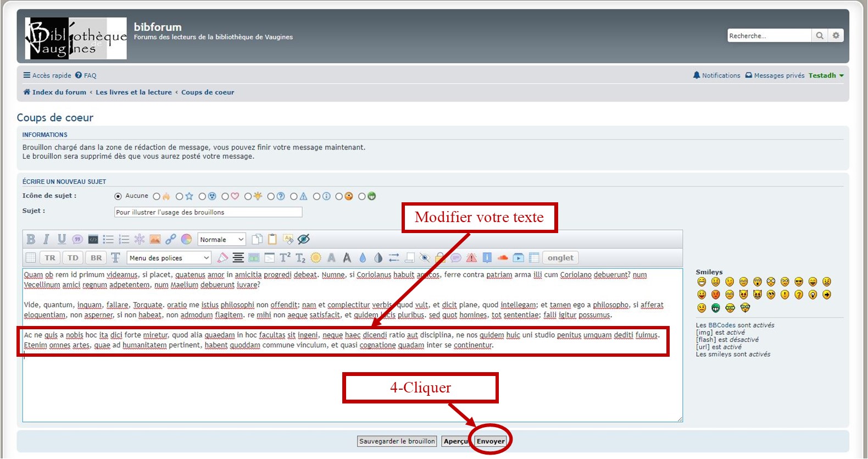This screenshot has width=868, height=459.
Task: Open the 'Accès rapide' menu
Action: (47, 75)
